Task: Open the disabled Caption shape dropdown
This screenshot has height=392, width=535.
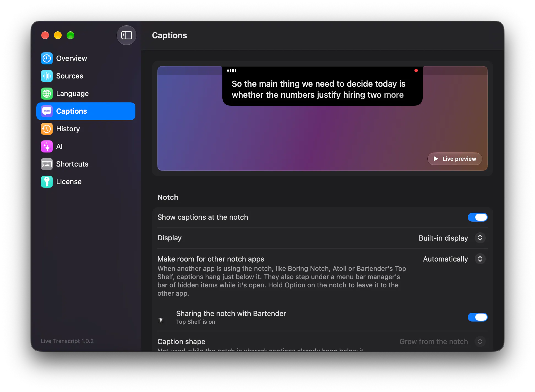Action: tap(443, 342)
